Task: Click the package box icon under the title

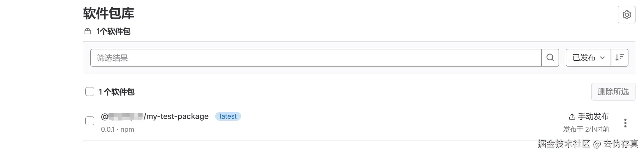Action: click(87, 32)
